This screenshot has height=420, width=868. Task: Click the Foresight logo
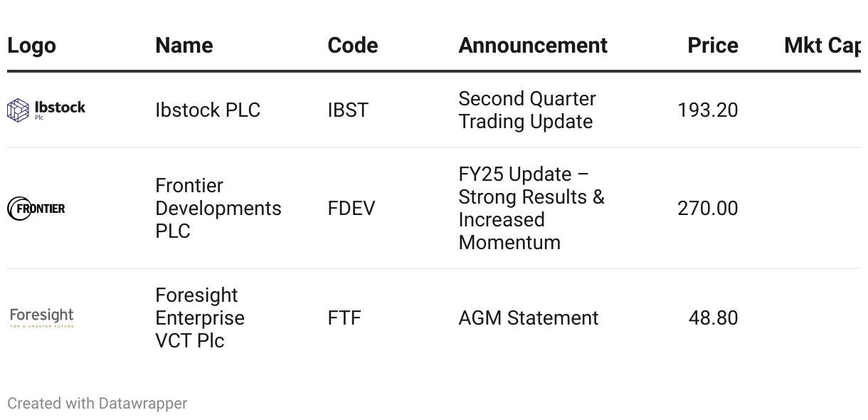(42, 317)
